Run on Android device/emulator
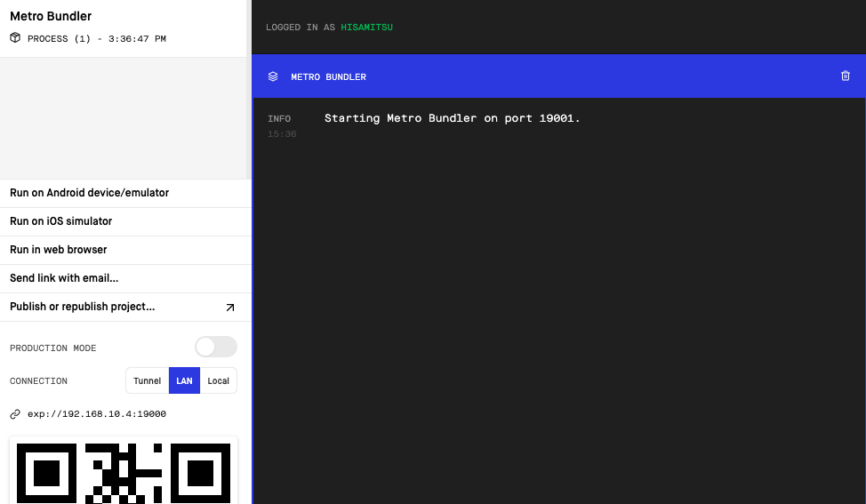This screenshot has height=504, width=866. click(x=89, y=193)
